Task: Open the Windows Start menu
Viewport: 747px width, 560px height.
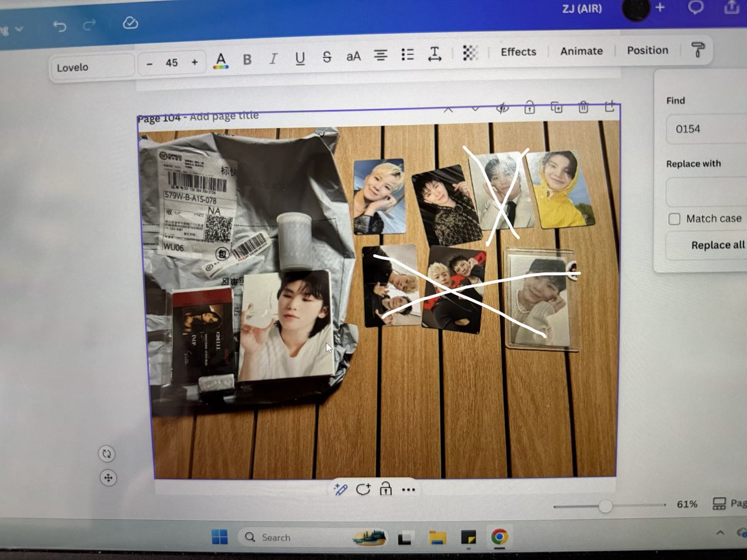Action: coord(219,537)
